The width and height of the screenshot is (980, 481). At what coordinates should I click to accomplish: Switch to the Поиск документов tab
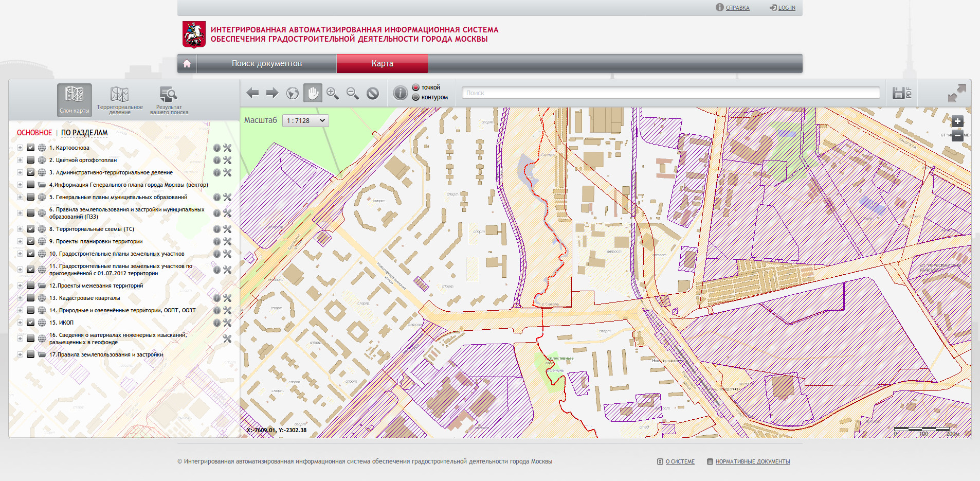tap(266, 64)
